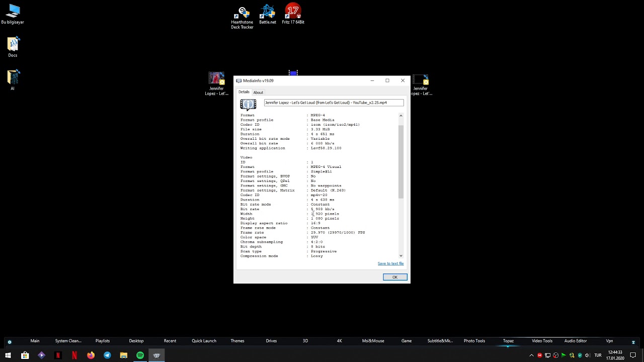
Task: Click the 'Scan type' value Progressive
Action: pos(324,251)
